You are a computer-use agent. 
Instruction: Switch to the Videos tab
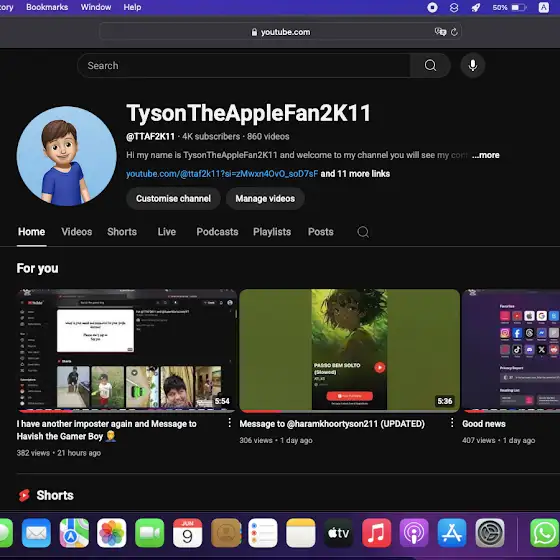tap(76, 232)
